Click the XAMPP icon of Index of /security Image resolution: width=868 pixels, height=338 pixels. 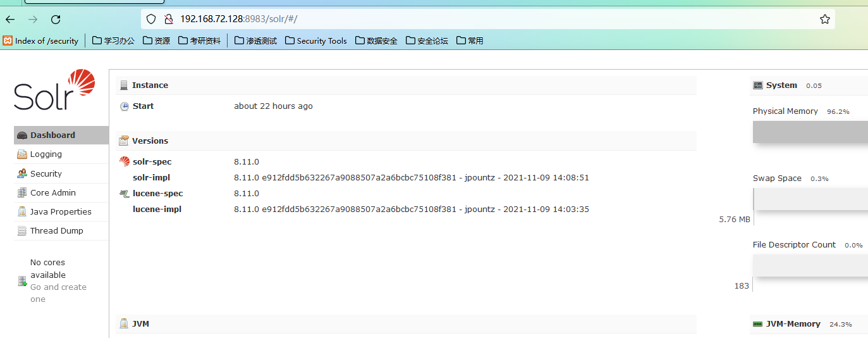8,41
